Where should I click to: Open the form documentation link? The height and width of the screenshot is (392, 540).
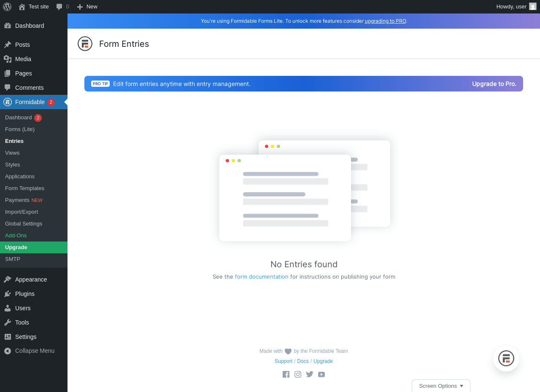[x=262, y=277]
